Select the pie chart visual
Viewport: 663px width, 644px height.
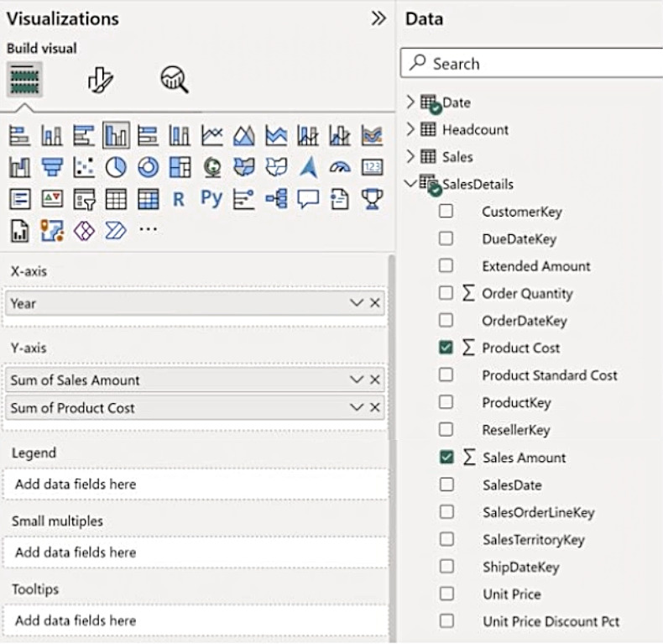[x=116, y=167]
